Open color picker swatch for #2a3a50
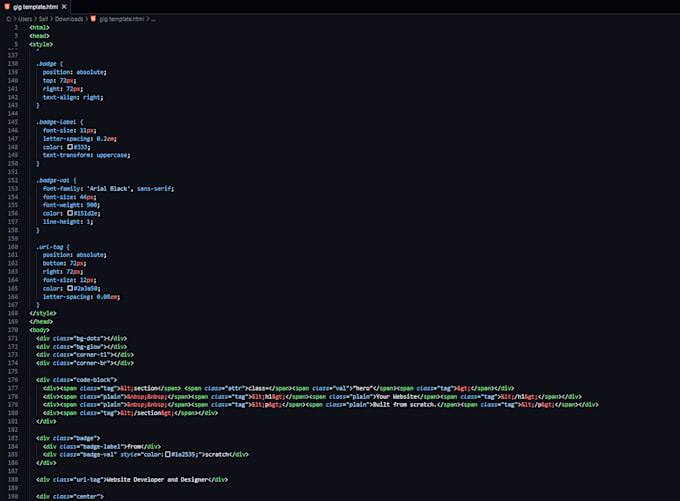680x501 pixels. [70, 288]
